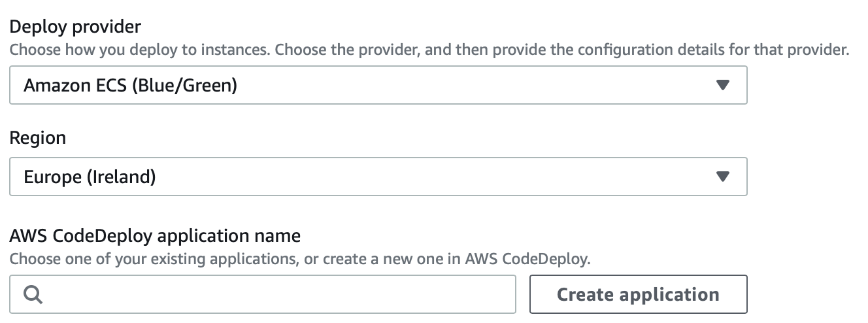
Task: Click the AWS CodeDeploy application name label
Action: click(x=155, y=235)
